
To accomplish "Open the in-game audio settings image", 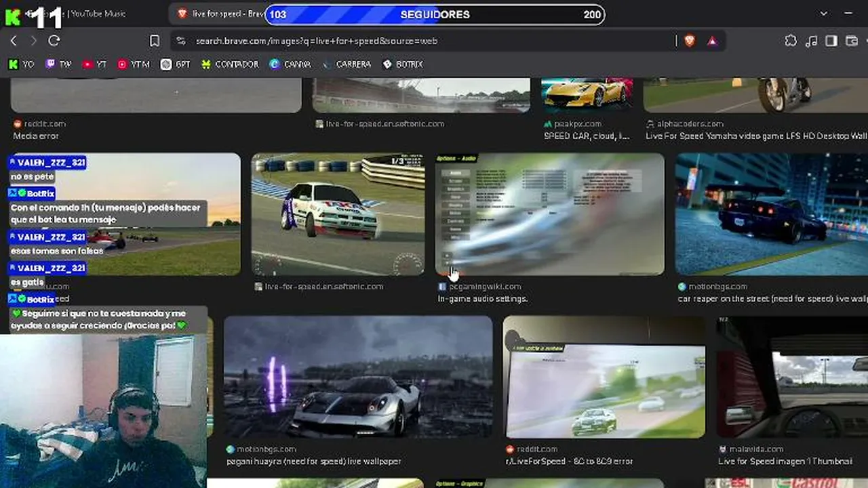I will (x=550, y=214).
